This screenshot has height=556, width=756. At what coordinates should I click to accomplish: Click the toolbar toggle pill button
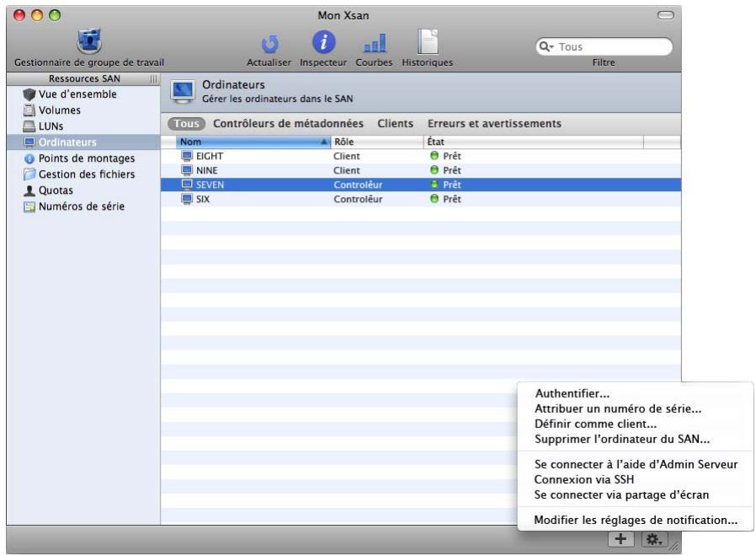(x=665, y=15)
